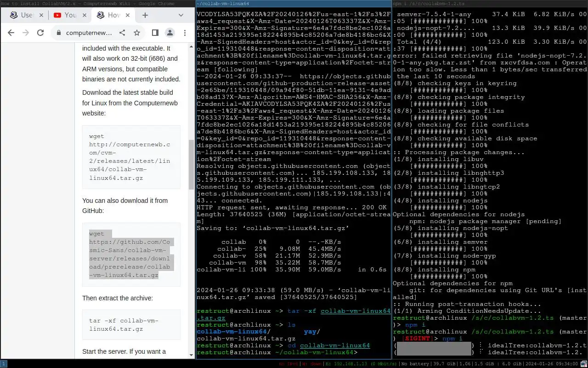588x368 pixels.
Task: Open the Chrome profile avatar menu
Action: point(170,33)
